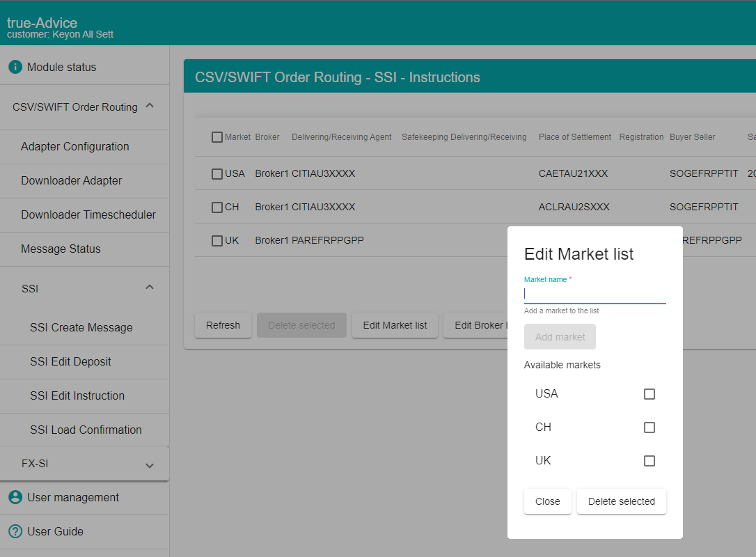The height and width of the screenshot is (557, 756).
Task: Tick UK checkbox in Available markets
Action: pos(649,460)
